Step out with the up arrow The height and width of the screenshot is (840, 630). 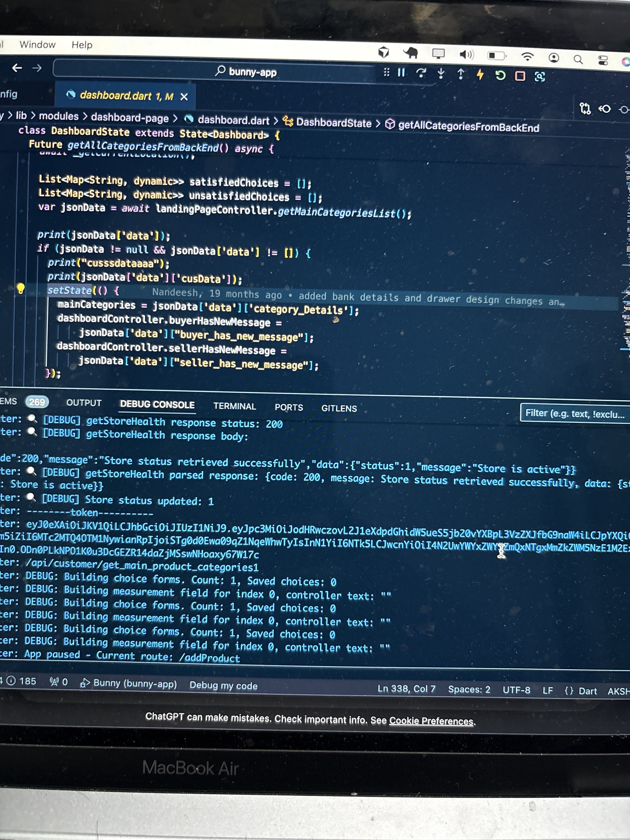460,74
